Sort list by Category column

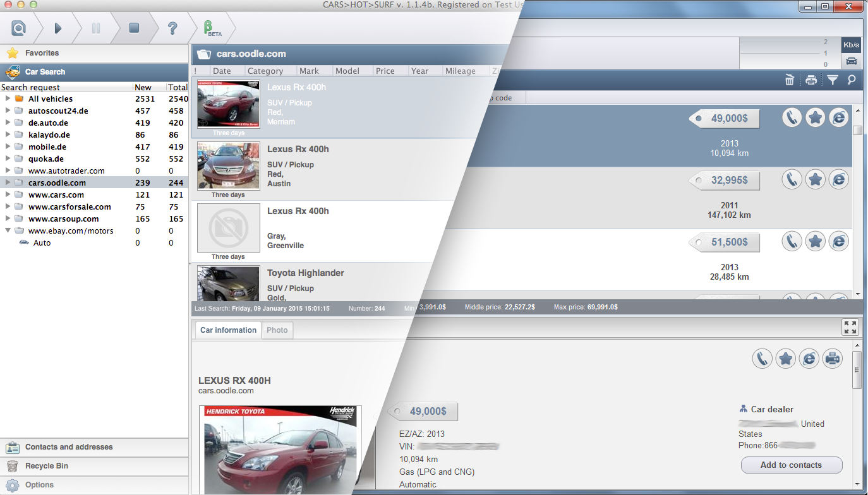[270, 71]
